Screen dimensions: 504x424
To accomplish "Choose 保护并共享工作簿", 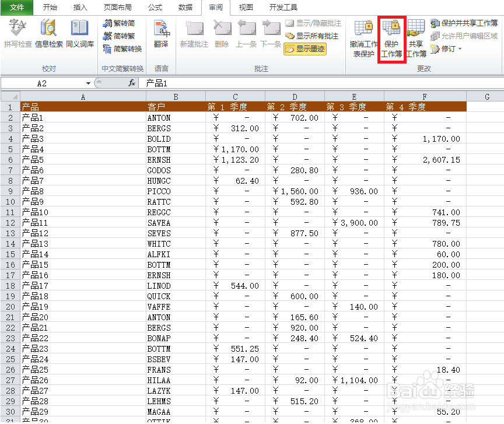I will pyautogui.click(x=464, y=23).
